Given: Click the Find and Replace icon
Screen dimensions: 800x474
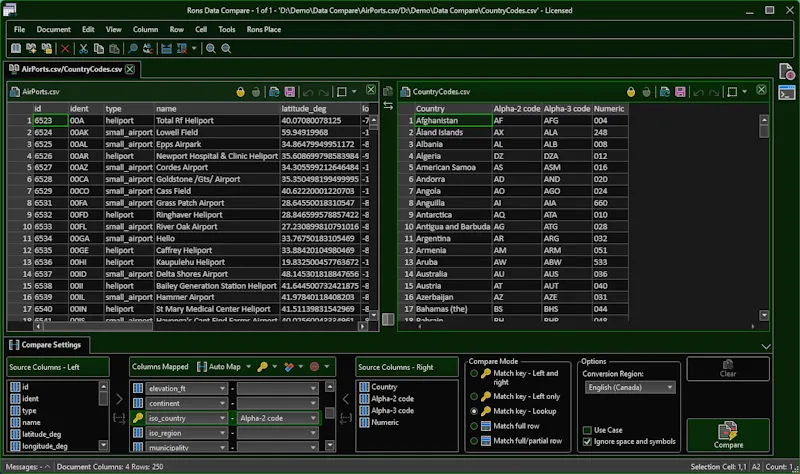Looking at the screenshot, I should click(x=148, y=48).
